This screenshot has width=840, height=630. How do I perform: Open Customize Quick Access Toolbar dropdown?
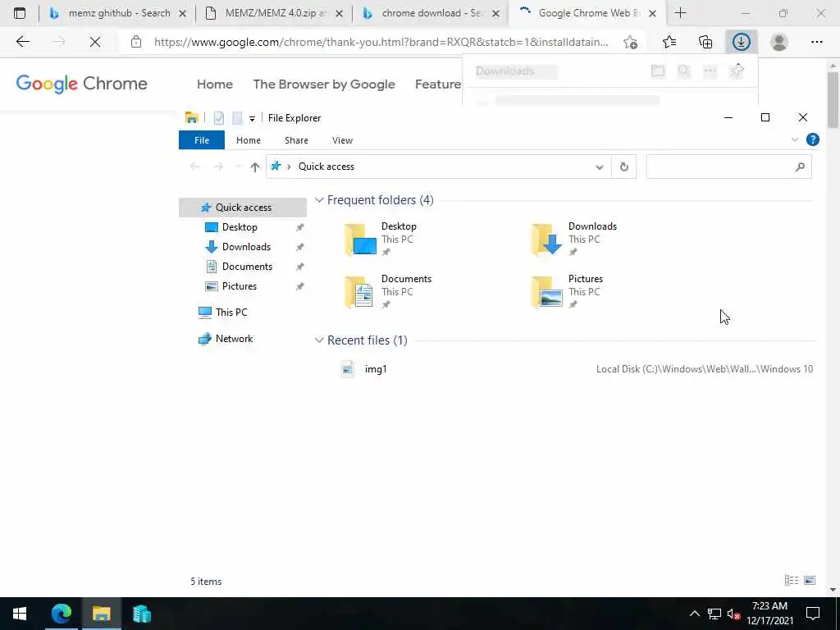252,118
